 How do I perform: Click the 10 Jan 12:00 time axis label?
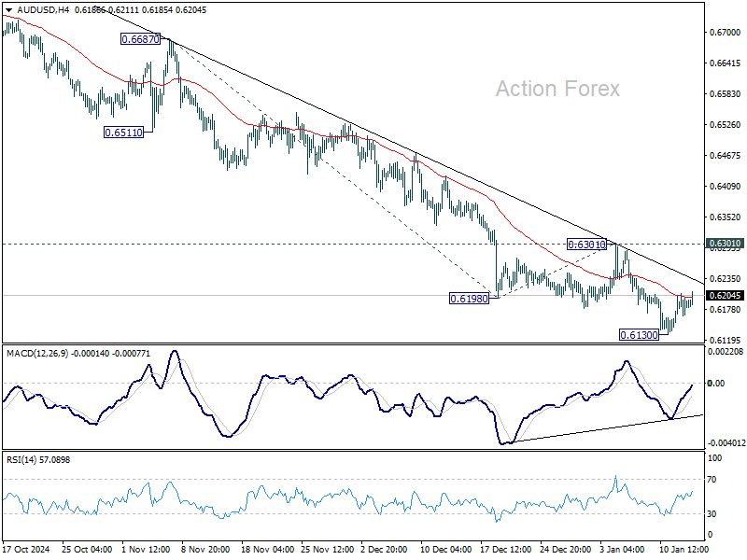pyautogui.click(x=684, y=549)
